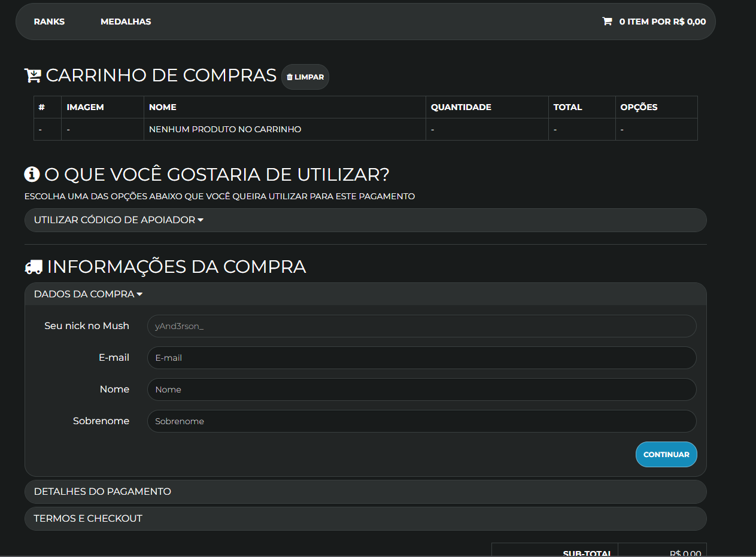Click the Imagem column header
The height and width of the screenshot is (557, 756).
[103, 107]
